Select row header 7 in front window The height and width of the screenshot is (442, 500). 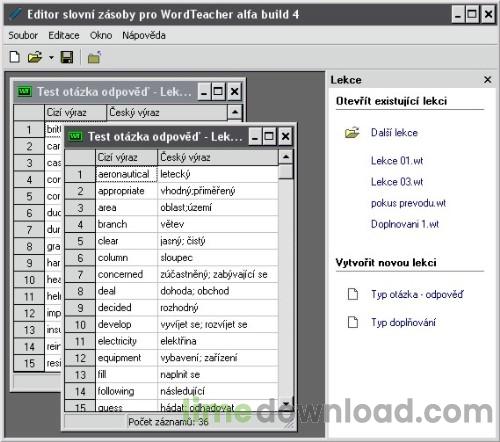[80, 274]
